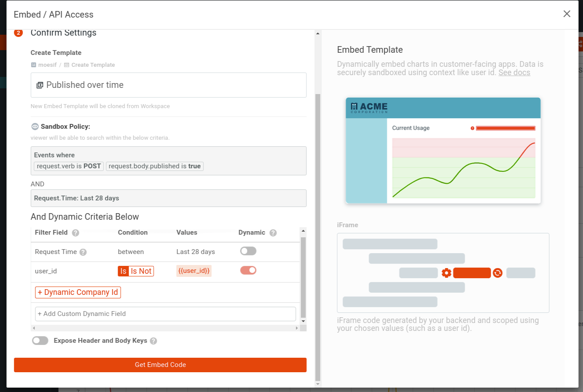The height and width of the screenshot is (392, 583).
Task: Select the Is Not condition for user_id
Action: click(x=142, y=271)
